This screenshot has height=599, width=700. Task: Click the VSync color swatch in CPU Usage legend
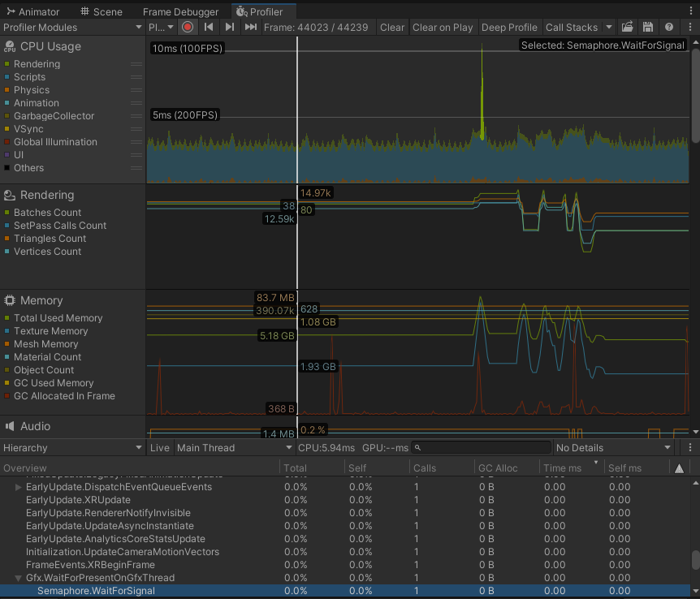point(6,129)
